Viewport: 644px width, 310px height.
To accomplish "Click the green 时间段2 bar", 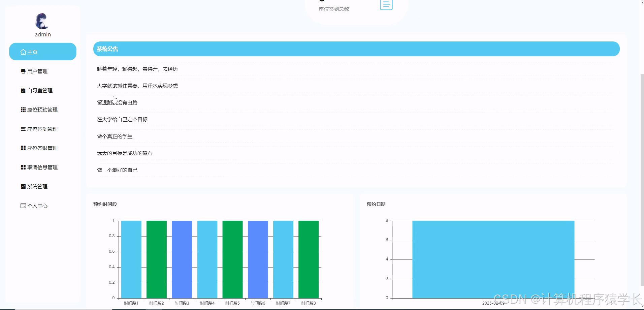I will point(157,259).
